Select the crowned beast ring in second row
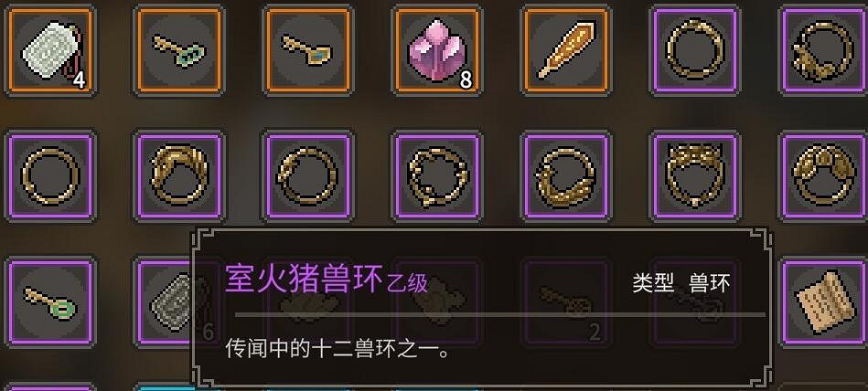This screenshot has width=868, height=391. pos(695,176)
